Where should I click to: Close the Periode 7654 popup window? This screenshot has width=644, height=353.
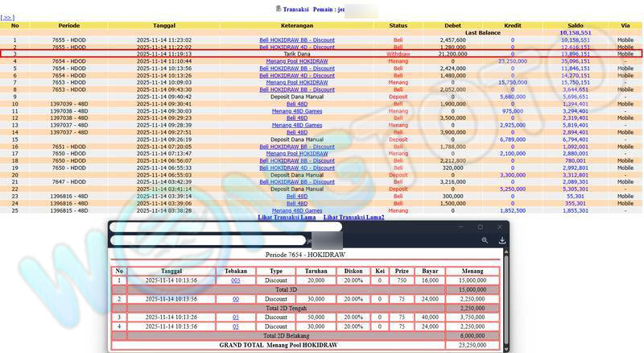click(x=501, y=227)
